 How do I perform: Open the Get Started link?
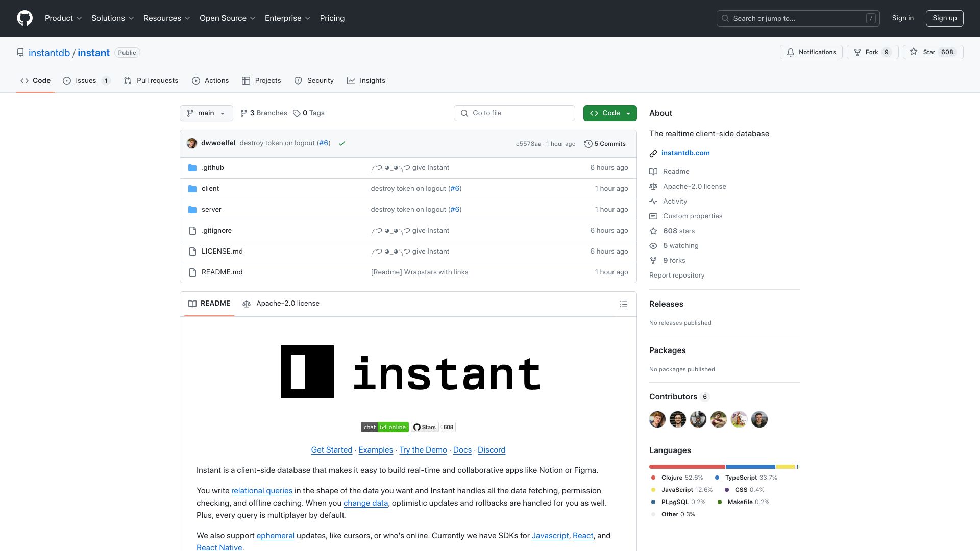click(x=332, y=450)
